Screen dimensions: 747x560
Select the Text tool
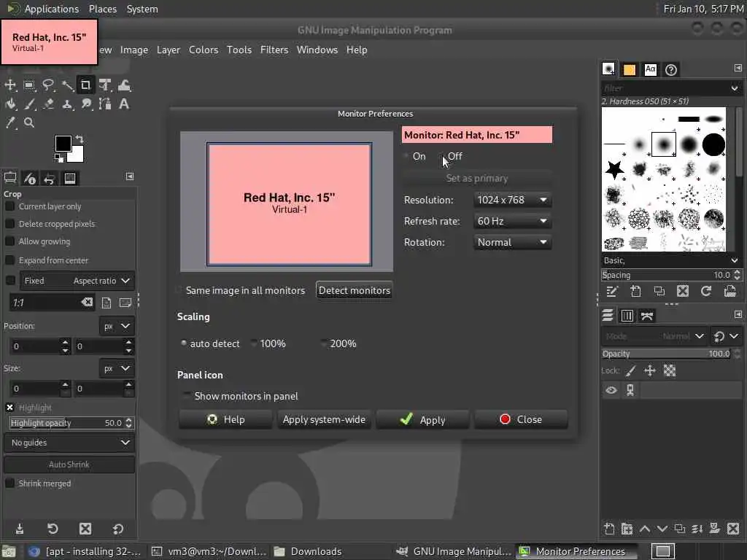click(124, 104)
